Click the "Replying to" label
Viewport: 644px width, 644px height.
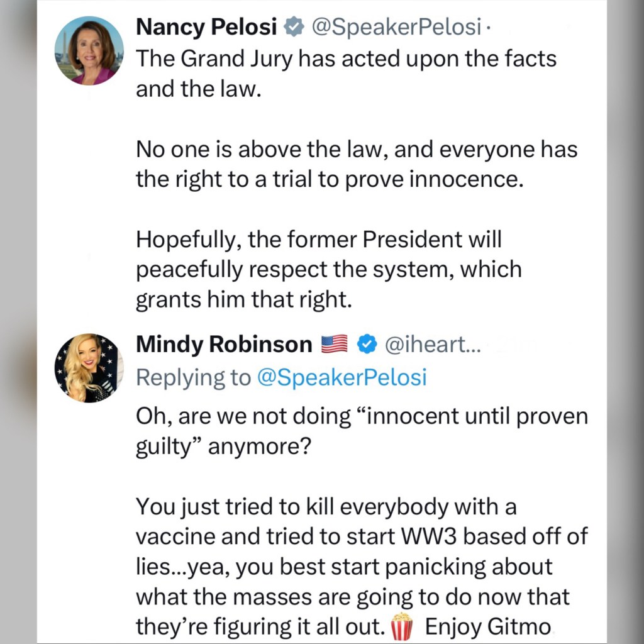pos(193,377)
